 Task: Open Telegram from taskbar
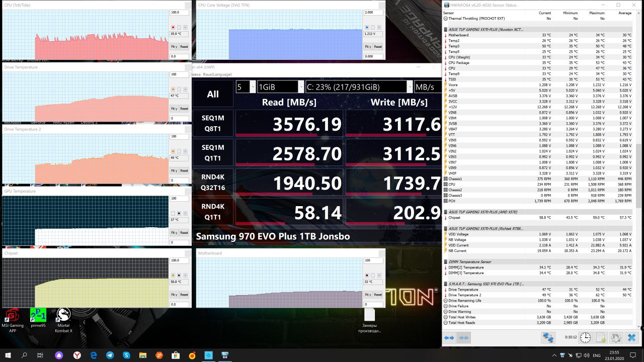[110, 355]
